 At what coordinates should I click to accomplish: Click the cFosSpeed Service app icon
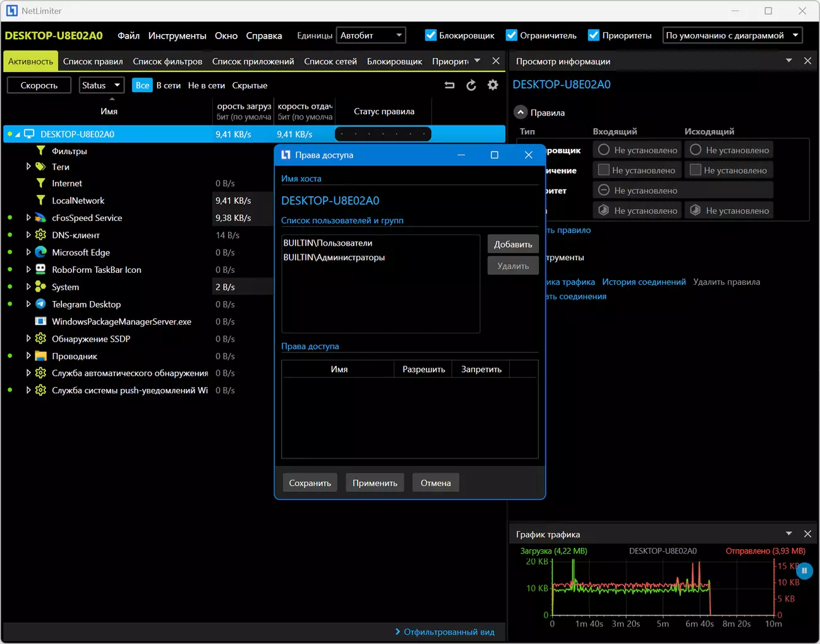(x=40, y=218)
